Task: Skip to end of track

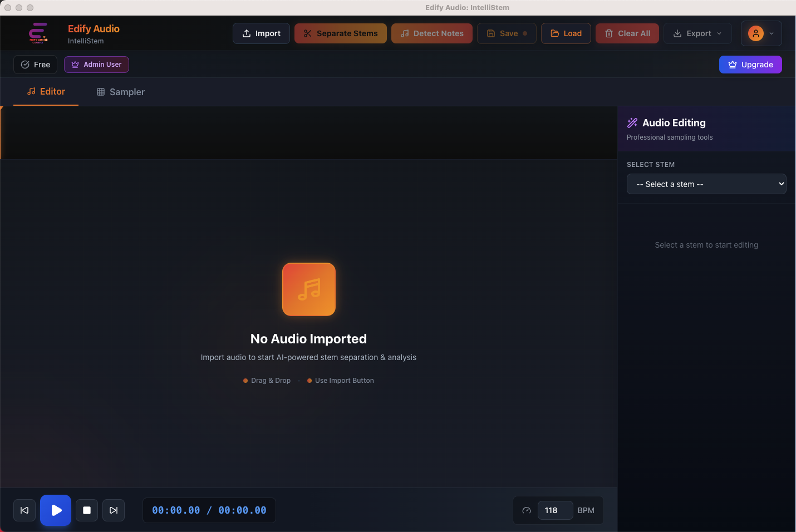Action: click(114, 510)
